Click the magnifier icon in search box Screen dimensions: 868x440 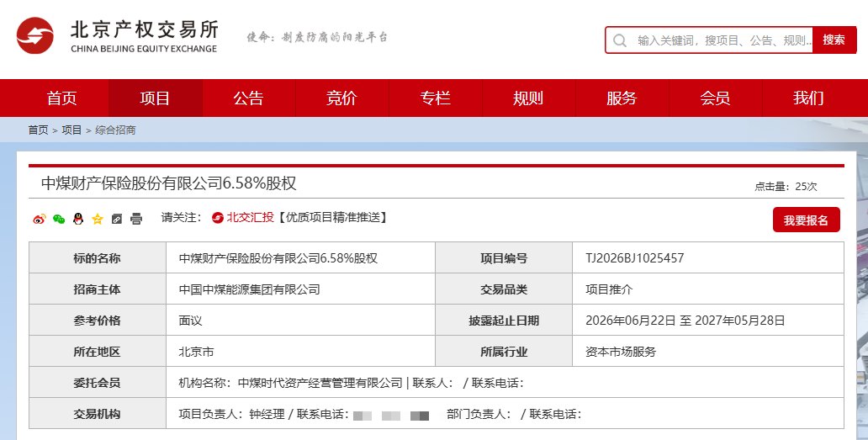[x=620, y=40]
